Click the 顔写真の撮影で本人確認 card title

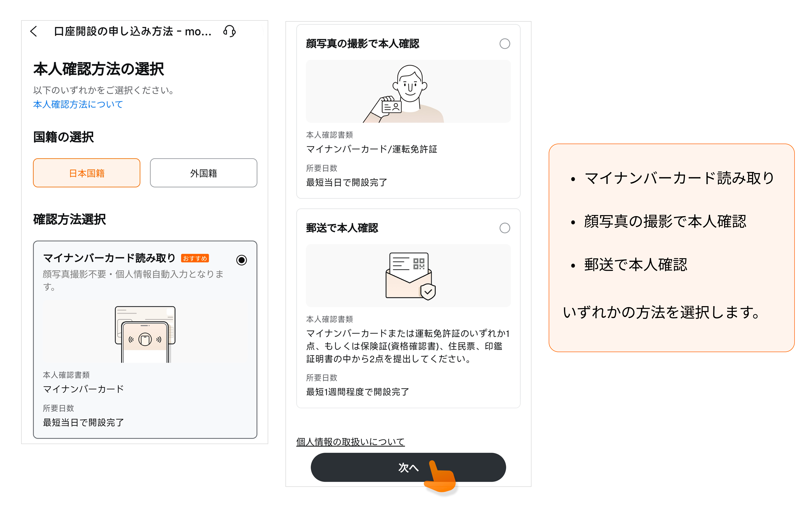pos(362,44)
